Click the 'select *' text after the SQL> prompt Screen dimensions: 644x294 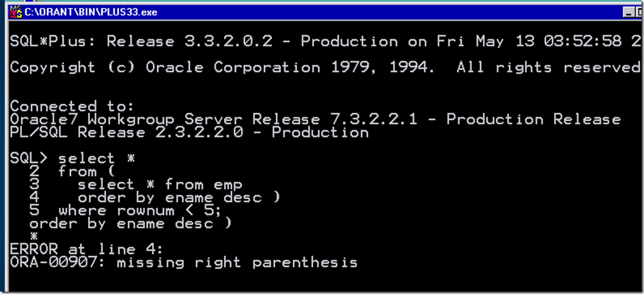coord(96,159)
